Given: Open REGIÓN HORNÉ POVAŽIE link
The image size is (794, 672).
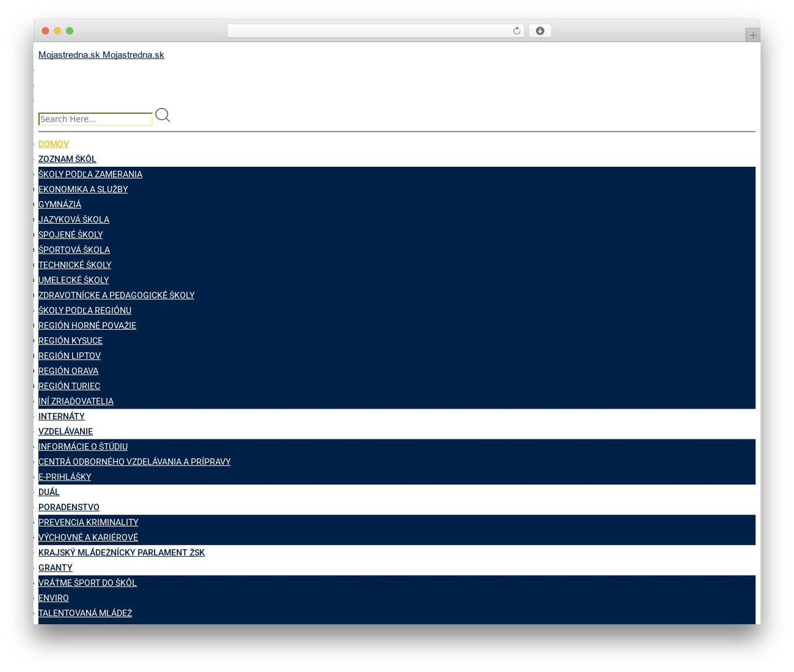Looking at the screenshot, I should point(87,325).
